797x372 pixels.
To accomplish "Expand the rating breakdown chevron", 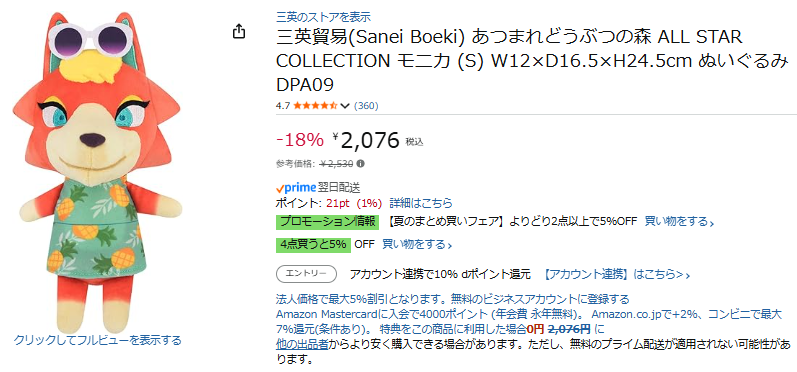I will (345, 106).
